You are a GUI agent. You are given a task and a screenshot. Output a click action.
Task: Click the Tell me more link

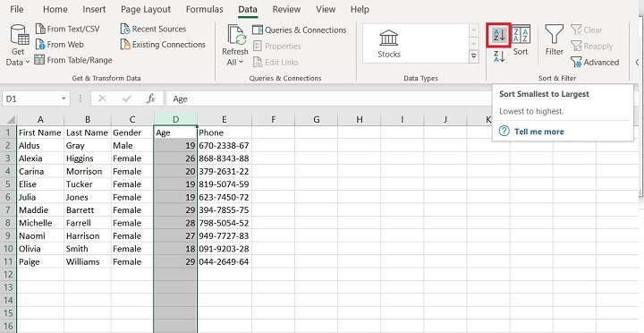[x=538, y=132]
